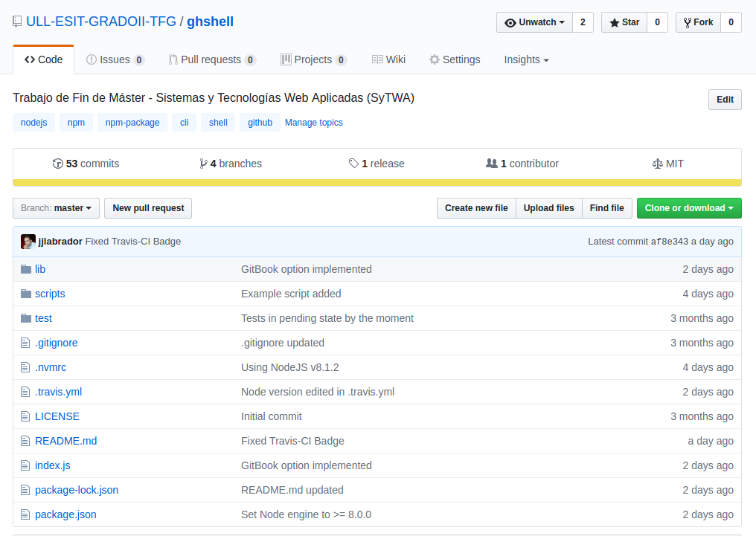Open the lib folder
Screen dimensions: 756x536
pyautogui.click(x=40, y=269)
